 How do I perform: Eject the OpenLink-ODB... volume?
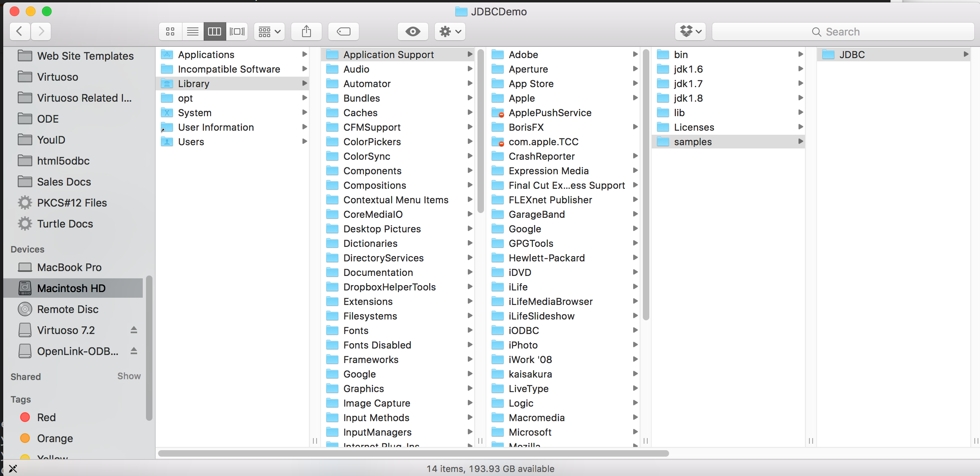[134, 351]
